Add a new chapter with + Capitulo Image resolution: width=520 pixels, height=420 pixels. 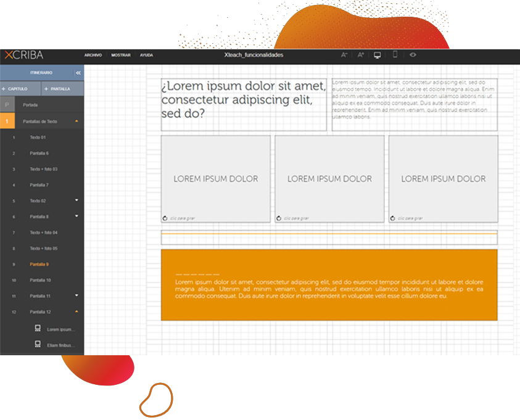(20, 89)
